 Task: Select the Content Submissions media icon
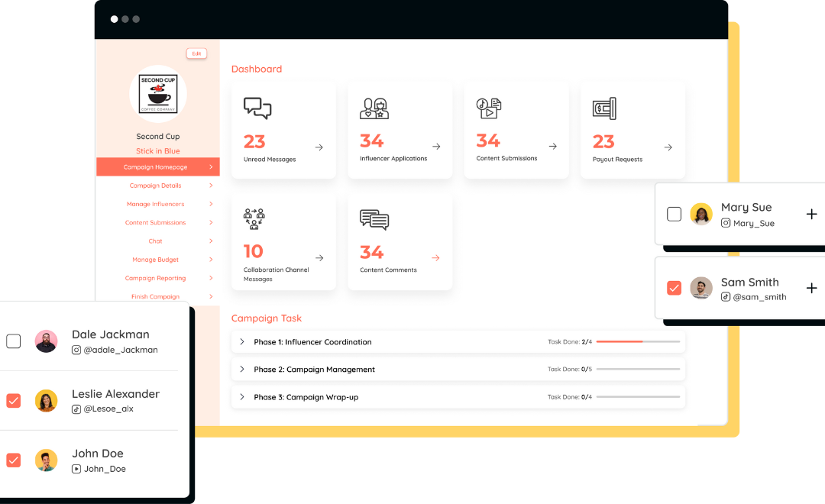(x=488, y=108)
